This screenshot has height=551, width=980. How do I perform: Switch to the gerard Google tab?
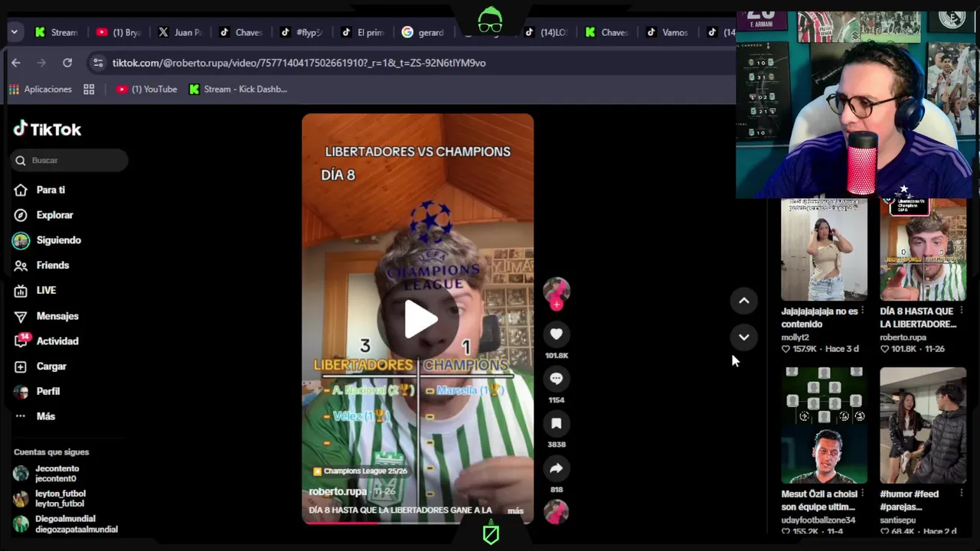click(x=423, y=32)
